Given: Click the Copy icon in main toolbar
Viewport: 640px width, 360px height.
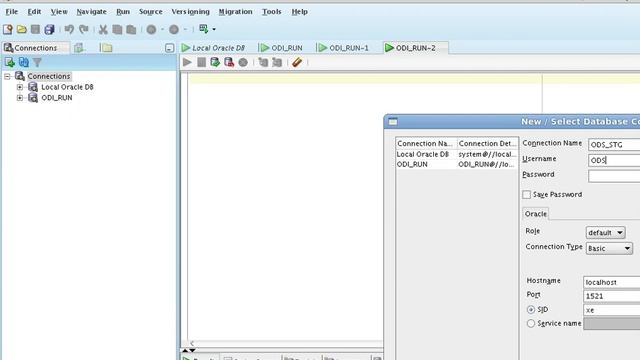Looking at the screenshot, I should coord(117,29).
